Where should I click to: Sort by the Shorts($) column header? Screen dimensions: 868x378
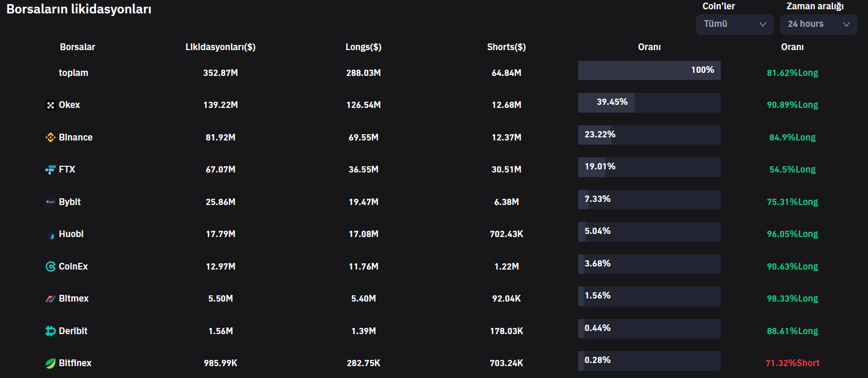(506, 47)
